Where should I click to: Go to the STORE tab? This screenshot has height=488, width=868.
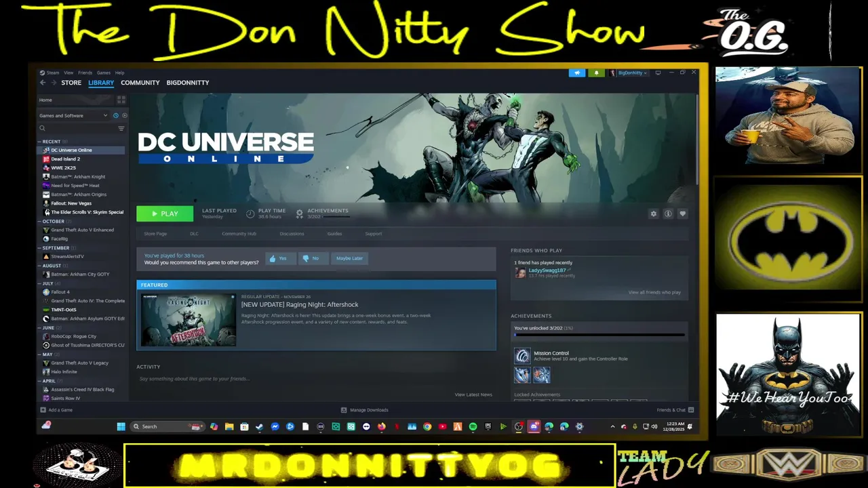point(71,83)
